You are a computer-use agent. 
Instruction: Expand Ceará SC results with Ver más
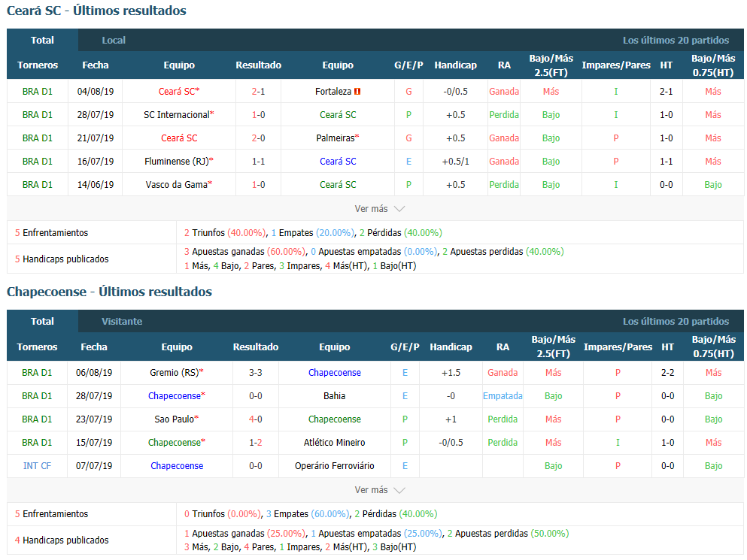(x=379, y=208)
